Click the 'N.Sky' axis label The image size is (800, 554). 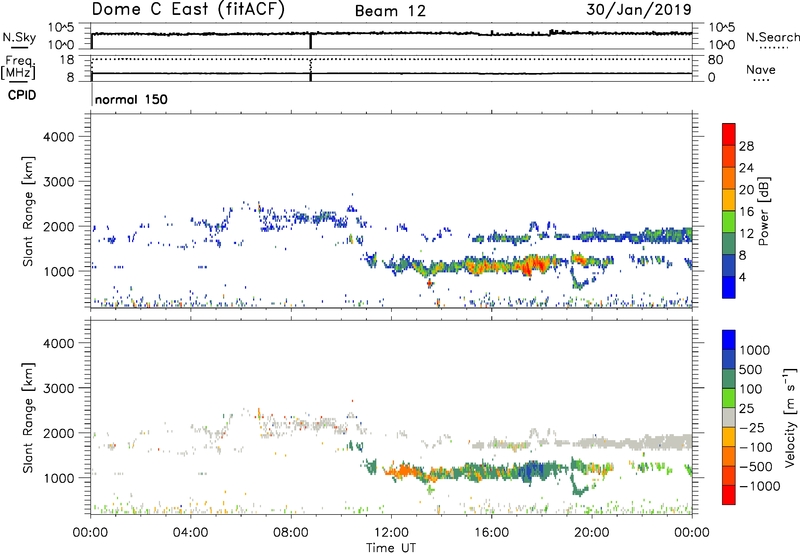click(19, 37)
